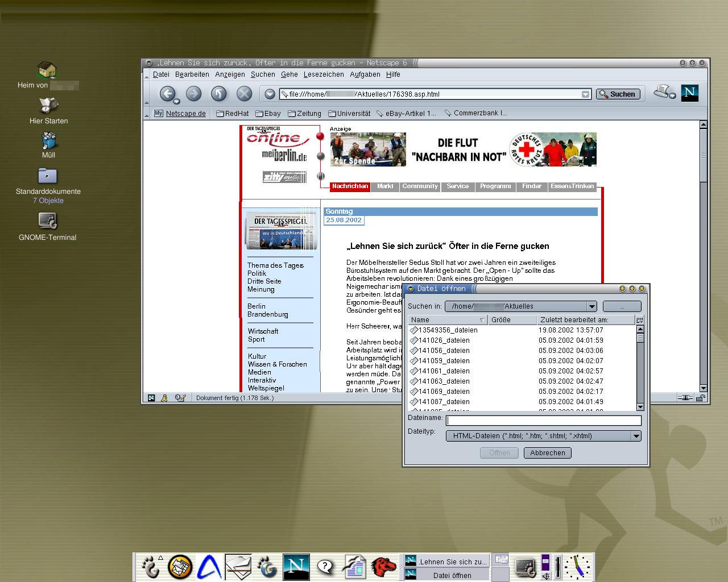Open the Datei menu

tap(161, 74)
